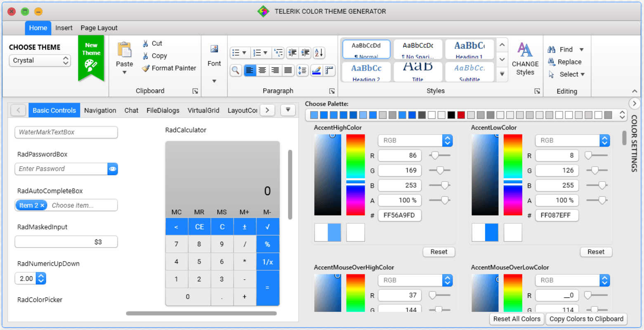Click the WaterMarkTextBox input field

66,132
